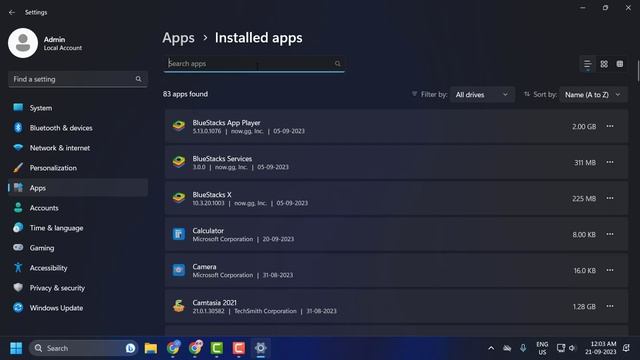The width and height of the screenshot is (640, 360).
Task: Select the Calculator app name
Action: click(208, 231)
